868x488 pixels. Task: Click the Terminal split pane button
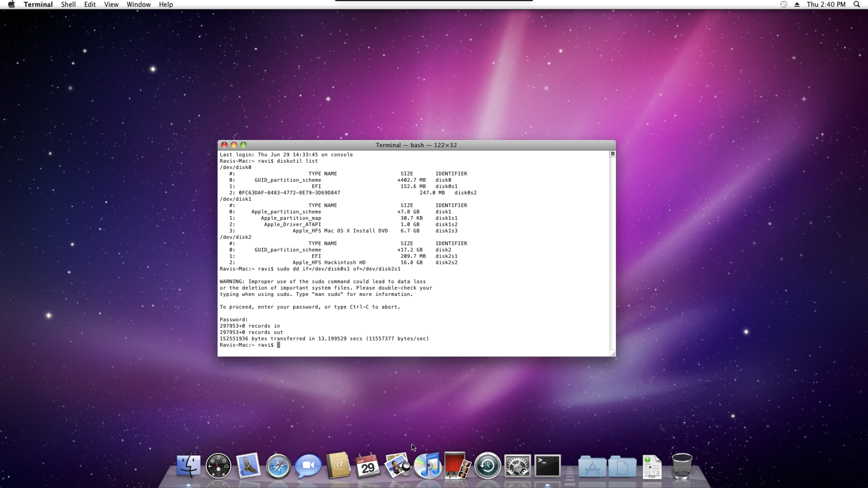[x=613, y=154]
